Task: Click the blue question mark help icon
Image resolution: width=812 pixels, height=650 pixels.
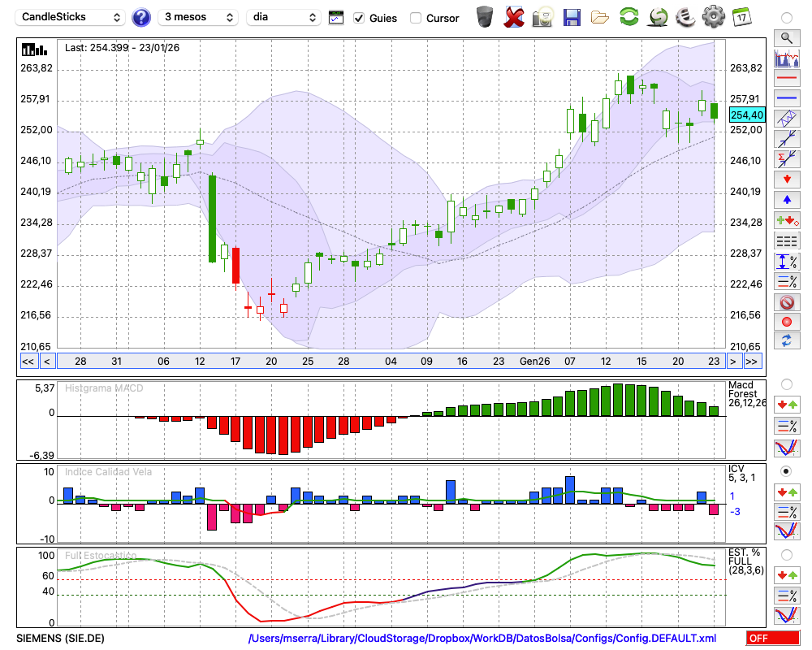Action: pyautogui.click(x=141, y=17)
